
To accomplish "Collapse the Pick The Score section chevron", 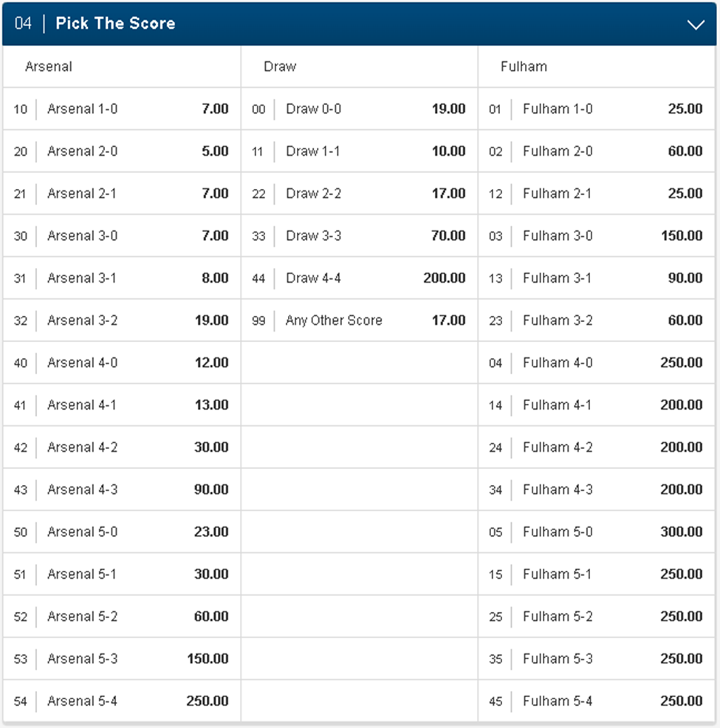I will pos(696,24).
